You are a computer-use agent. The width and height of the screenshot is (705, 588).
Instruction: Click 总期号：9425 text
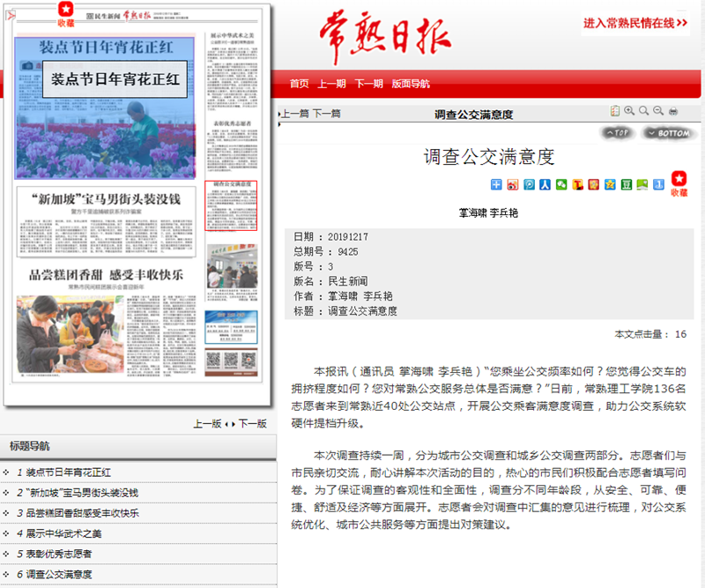tap(326, 251)
